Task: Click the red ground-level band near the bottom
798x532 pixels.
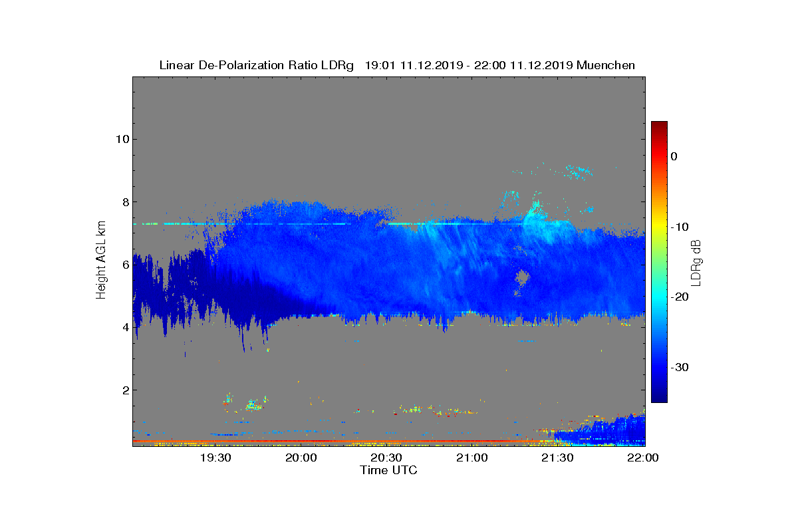Action: pyautogui.click(x=332, y=441)
